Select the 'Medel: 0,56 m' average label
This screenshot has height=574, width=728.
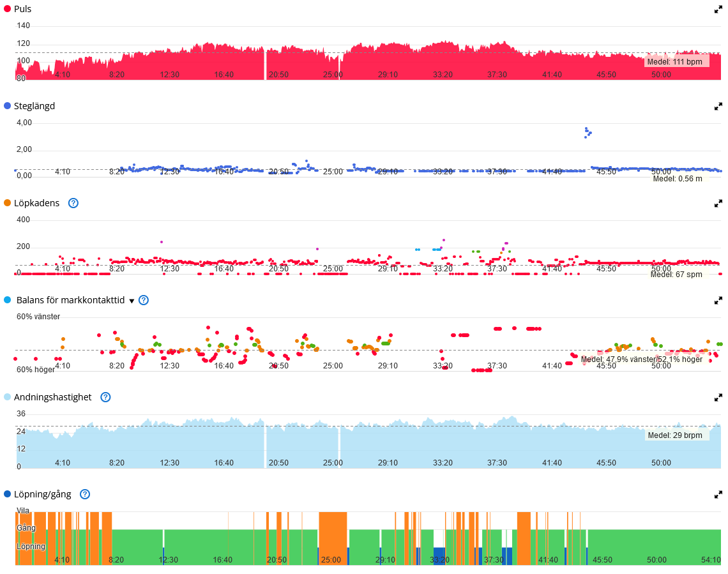pyautogui.click(x=678, y=179)
